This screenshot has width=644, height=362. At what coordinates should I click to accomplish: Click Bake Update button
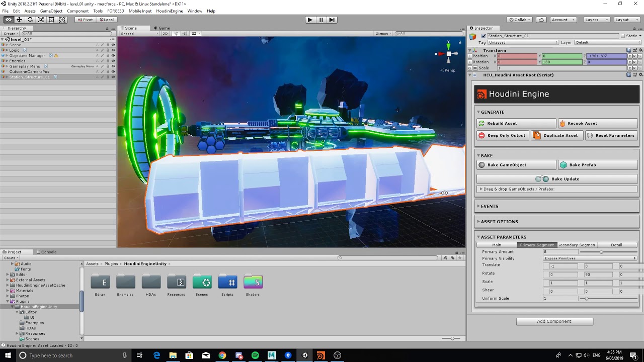coord(557,179)
